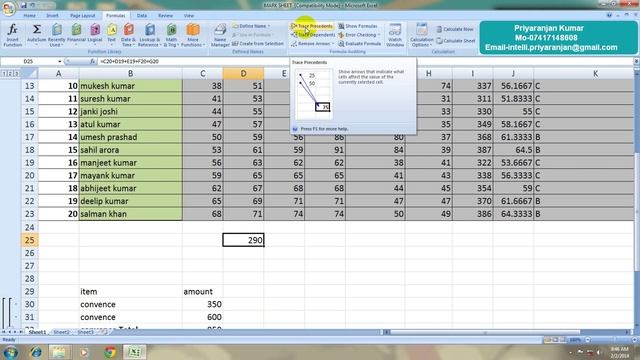This screenshot has width=640, height=360.
Task: Click Excel icon on taskbar
Action: point(135,352)
